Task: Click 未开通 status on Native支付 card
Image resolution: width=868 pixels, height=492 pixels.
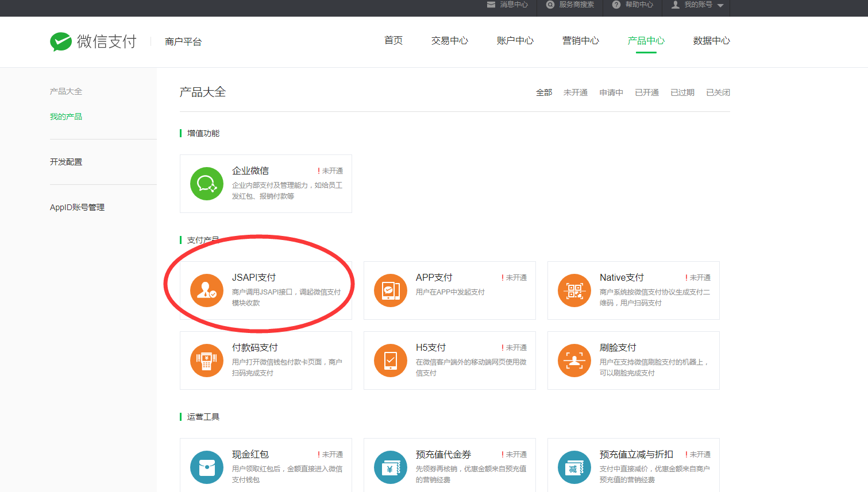Action: 698,278
